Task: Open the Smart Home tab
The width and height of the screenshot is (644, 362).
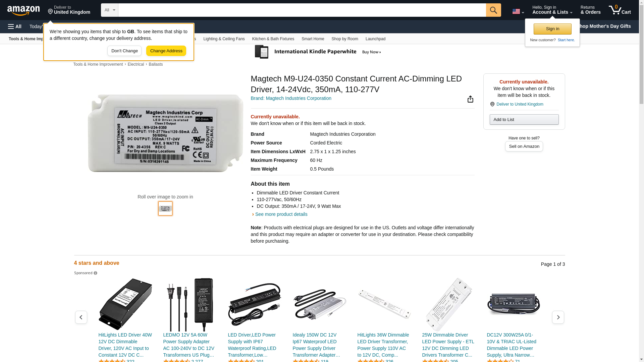Action: point(313,39)
